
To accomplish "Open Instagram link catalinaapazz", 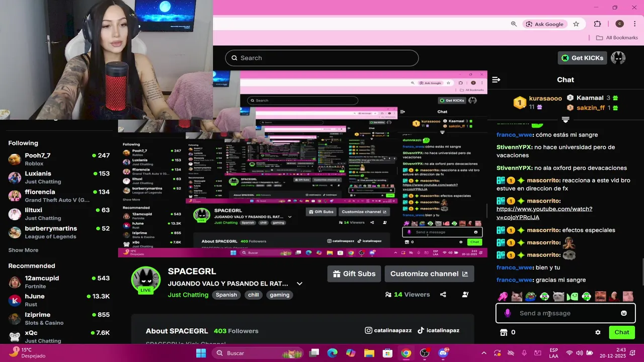I will coord(388,330).
